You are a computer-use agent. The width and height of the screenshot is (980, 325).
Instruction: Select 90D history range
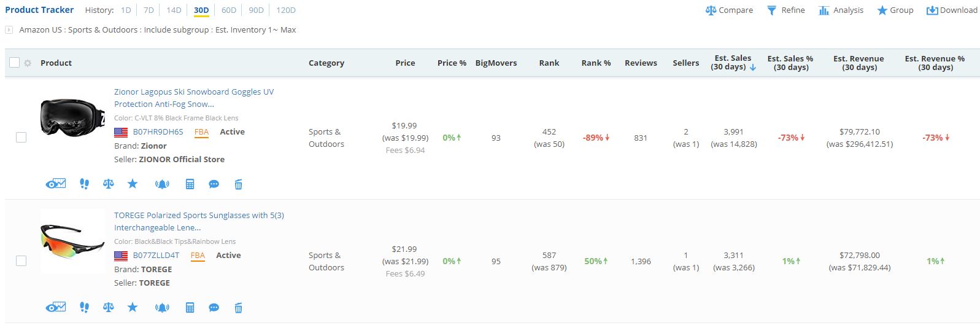[x=256, y=10]
